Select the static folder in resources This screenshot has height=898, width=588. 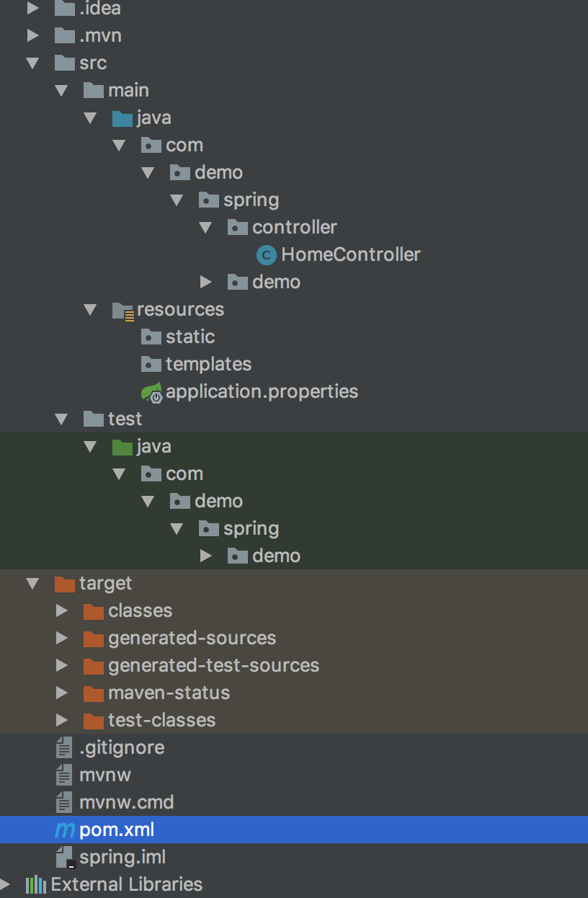click(190, 337)
